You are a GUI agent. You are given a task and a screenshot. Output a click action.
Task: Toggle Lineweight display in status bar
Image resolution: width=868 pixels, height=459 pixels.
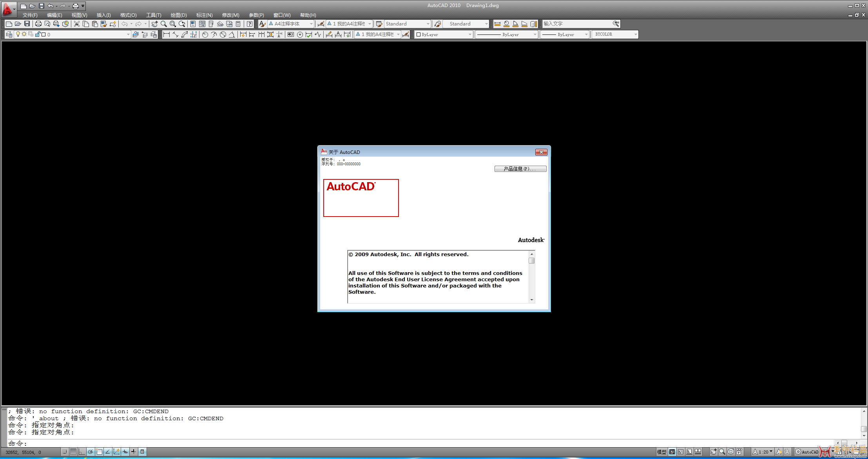pyautogui.click(x=134, y=452)
